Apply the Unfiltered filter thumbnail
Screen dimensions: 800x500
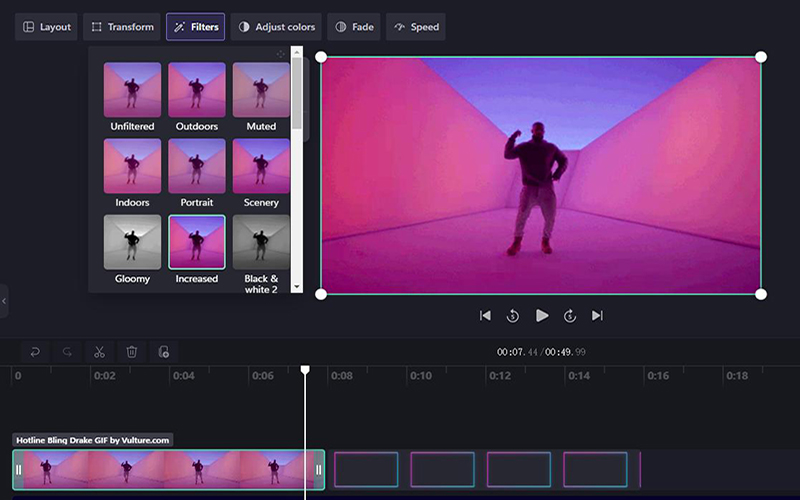pos(132,90)
